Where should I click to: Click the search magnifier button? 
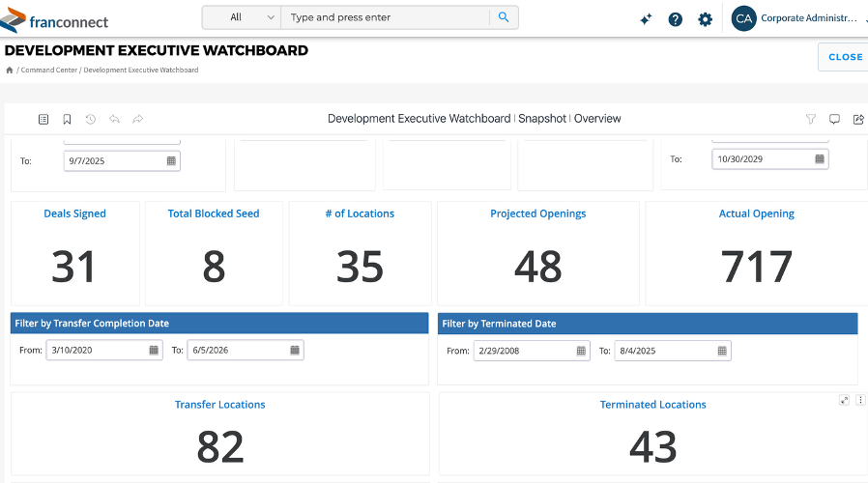(504, 17)
